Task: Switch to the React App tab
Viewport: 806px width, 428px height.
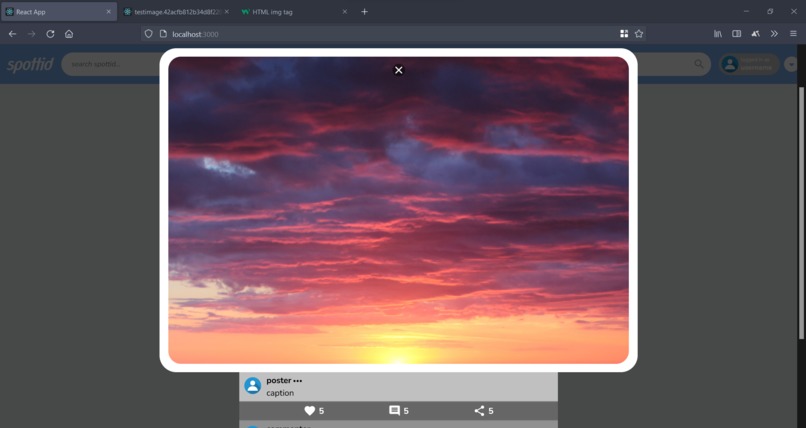Action: click(x=59, y=12)
